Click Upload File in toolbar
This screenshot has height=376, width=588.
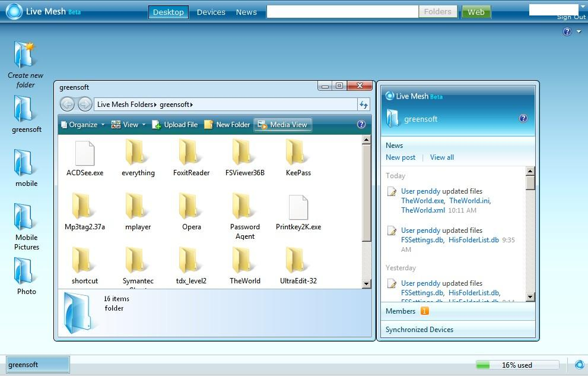coord(175,125)
